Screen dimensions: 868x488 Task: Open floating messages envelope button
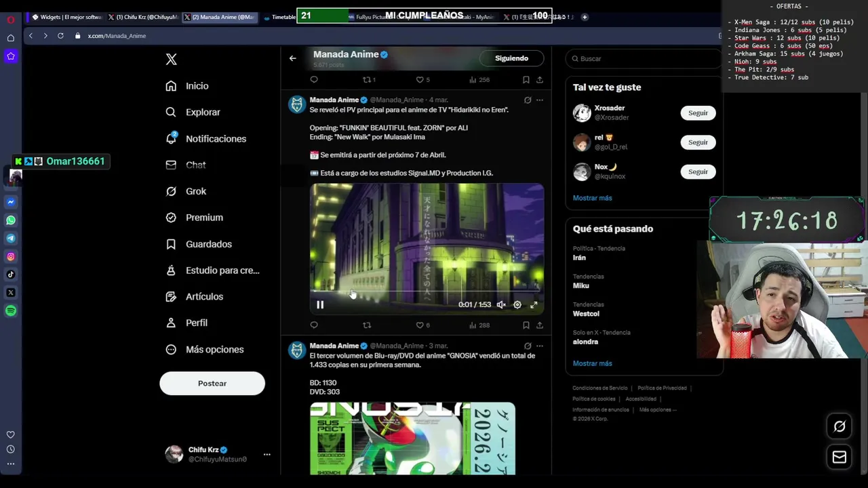tap(840, 457)
